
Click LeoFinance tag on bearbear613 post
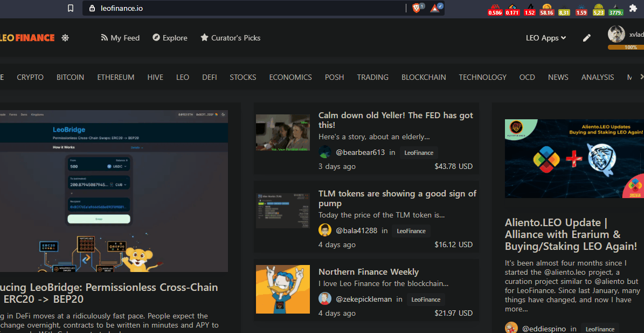[x=419, y=153]
